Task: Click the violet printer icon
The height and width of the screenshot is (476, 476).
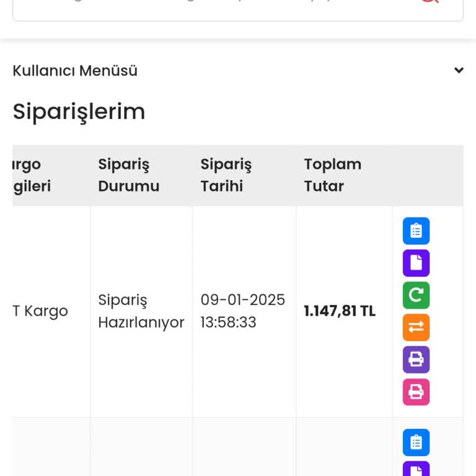Action: pyautogui.click(x=416, y=359)
